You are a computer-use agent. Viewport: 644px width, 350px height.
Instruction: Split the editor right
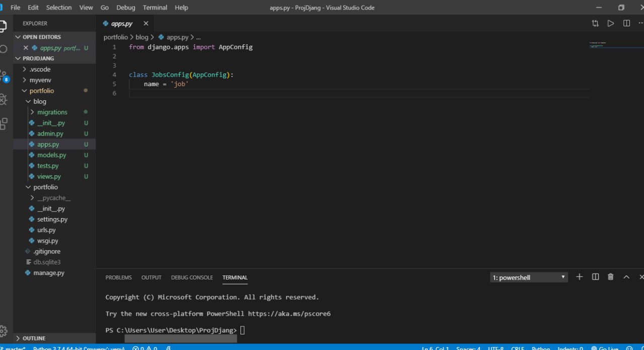[626, 23]
